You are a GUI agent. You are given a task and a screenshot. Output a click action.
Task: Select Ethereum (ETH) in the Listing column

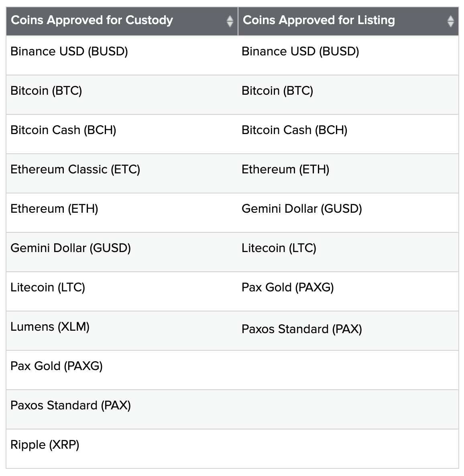tap(285, 169)
